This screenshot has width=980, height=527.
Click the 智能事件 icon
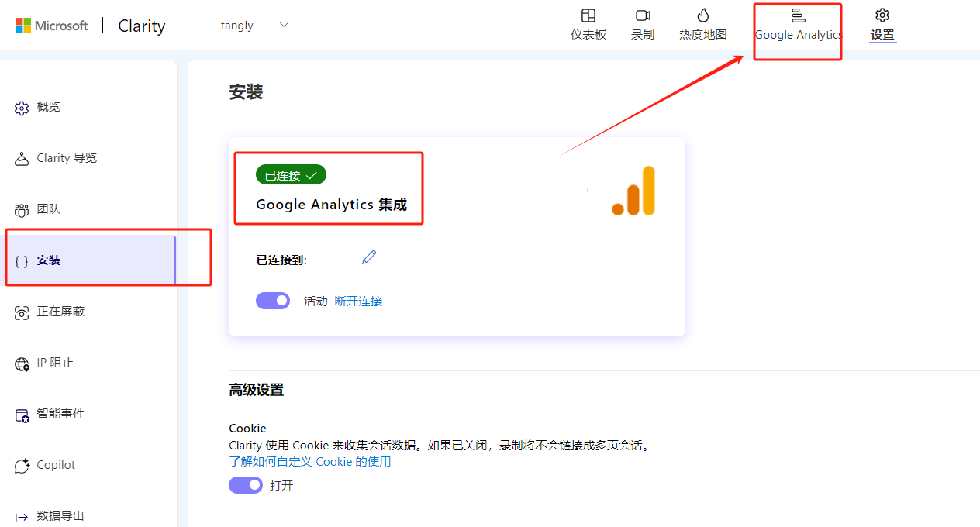(x=22, y=415)
